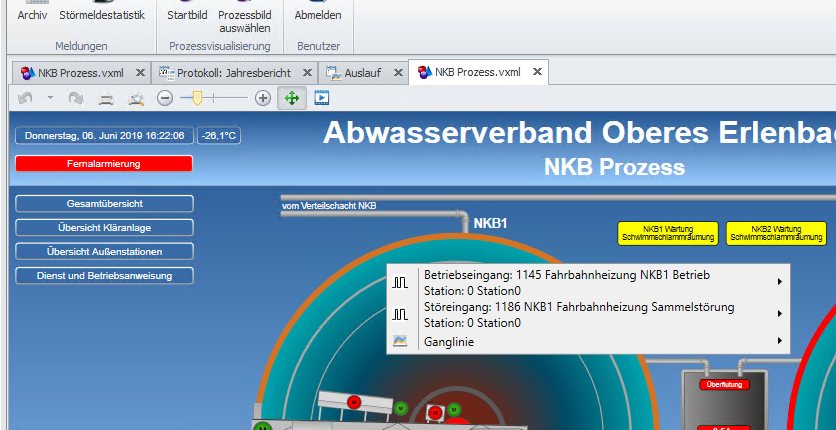Click the yellow zoom slider handle
The height and width of the screenshot is (430, 836).
coord(197,98)
